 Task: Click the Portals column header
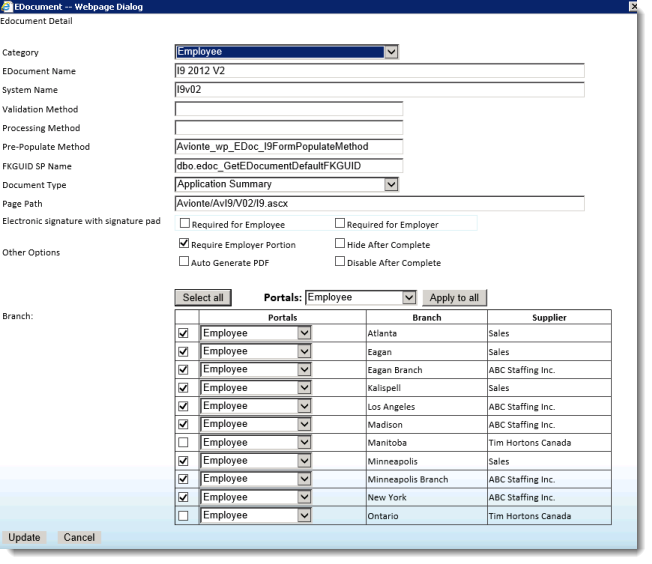[x=282, y=317]
